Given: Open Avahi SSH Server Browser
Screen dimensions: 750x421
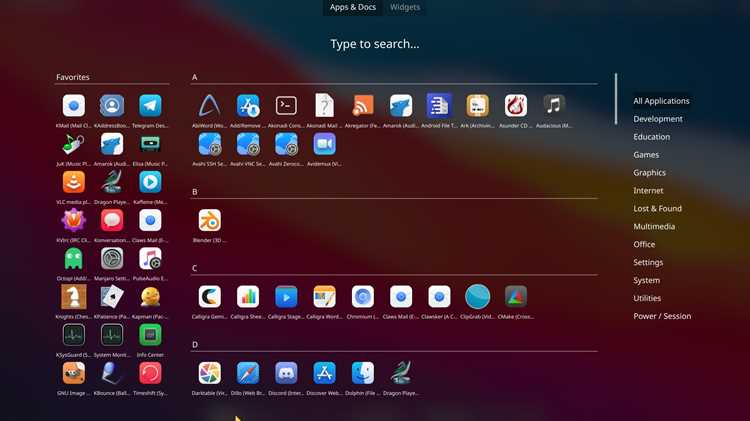Looking at the screenshot, I should [x=210, y=144].
